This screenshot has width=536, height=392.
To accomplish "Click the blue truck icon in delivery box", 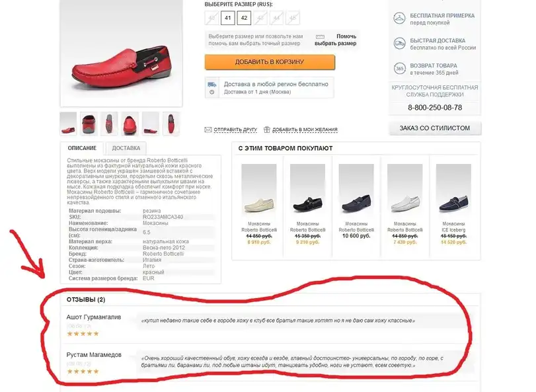I will pyautogui.click(x=212, y=85).
